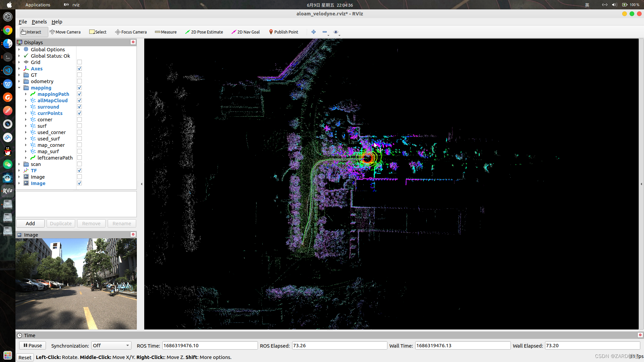Select the 2D Pose Estimate tool
The image size is (644, 362).
click(204, 32)
